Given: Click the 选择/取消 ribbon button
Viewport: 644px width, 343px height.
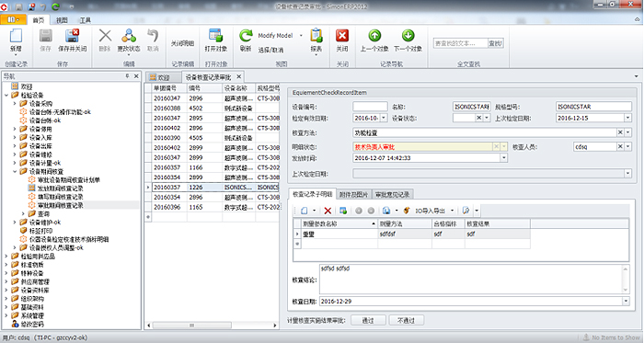Looking at the screenshot, I should pos(270,50).
